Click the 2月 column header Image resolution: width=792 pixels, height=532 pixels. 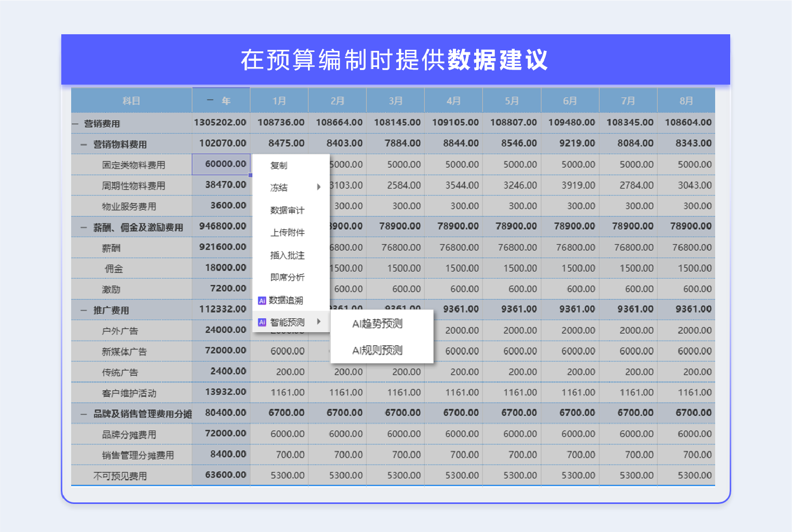(338, 101)
